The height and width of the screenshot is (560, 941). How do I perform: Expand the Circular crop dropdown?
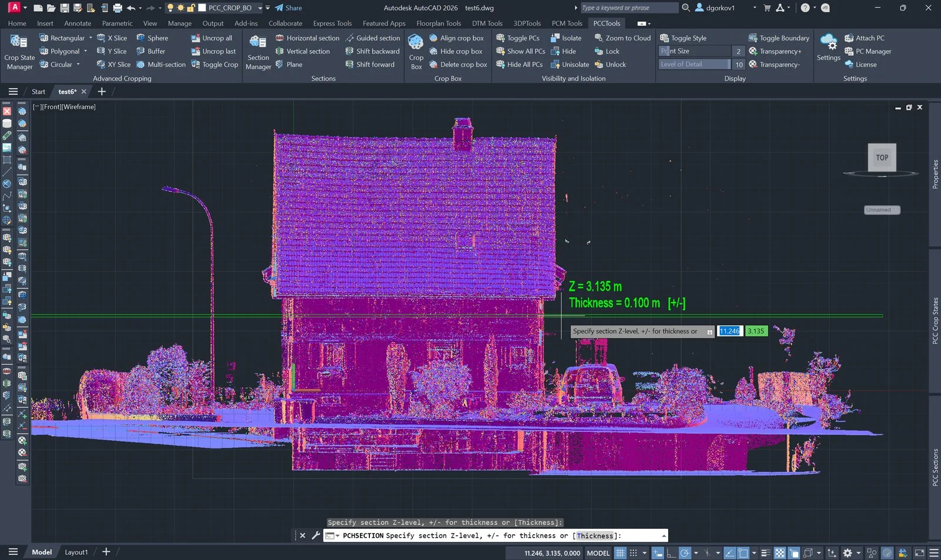(x=78, y=65)
